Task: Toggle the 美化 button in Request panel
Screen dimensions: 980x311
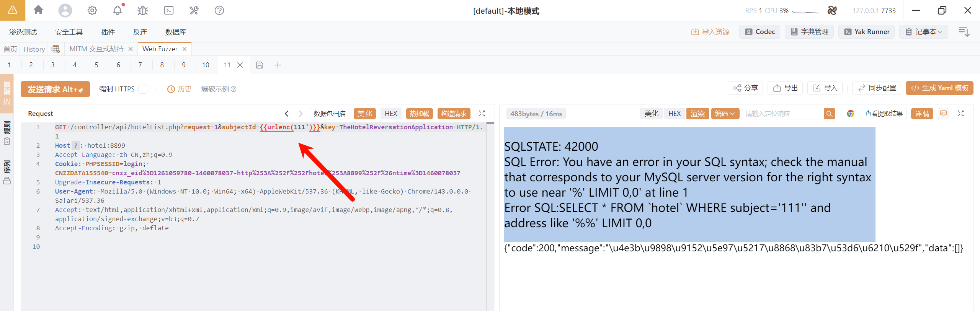Action: tap(364, 114)
